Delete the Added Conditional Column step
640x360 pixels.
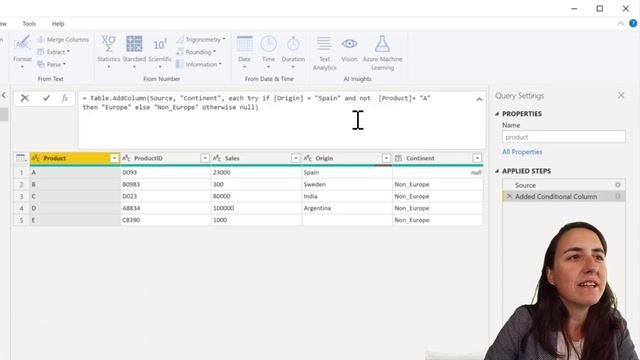pyautogui.click(x=509, y=196)
